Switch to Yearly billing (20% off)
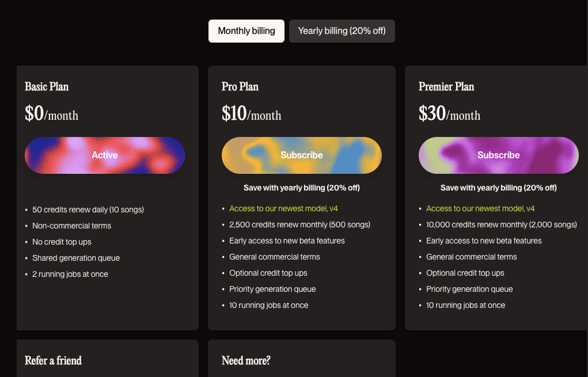The height and width of the screenshot is (377, 588). pyautogui.click(x=342, y=31)
